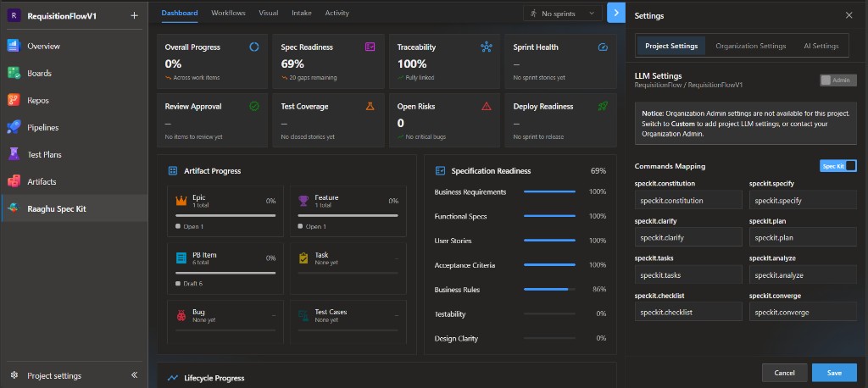This screenshot has height=388, width=868.
Task: Edit the speckit.converge input field
Action: [x=803, y=312]
